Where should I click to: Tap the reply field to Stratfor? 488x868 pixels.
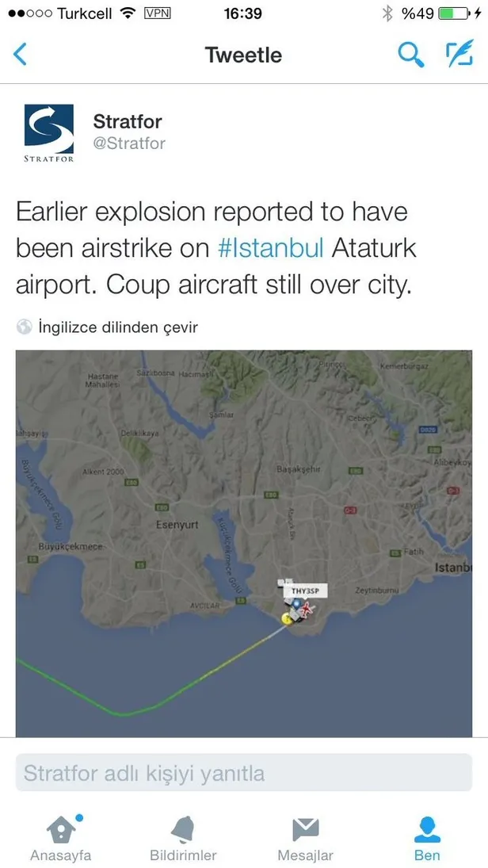(244, 773)
